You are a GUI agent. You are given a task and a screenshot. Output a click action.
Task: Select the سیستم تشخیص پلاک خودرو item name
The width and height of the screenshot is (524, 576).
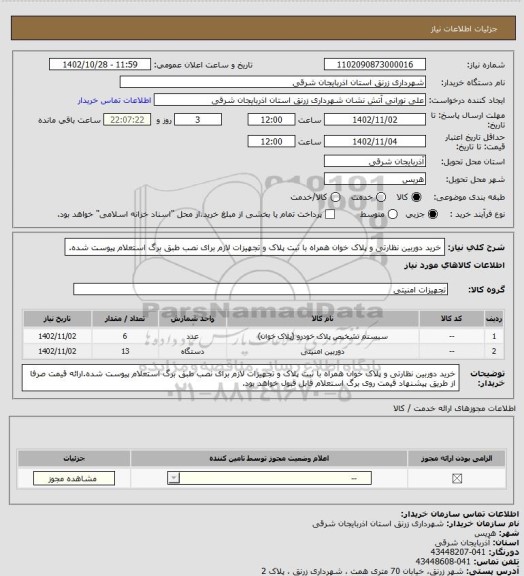tap(323, 336)
